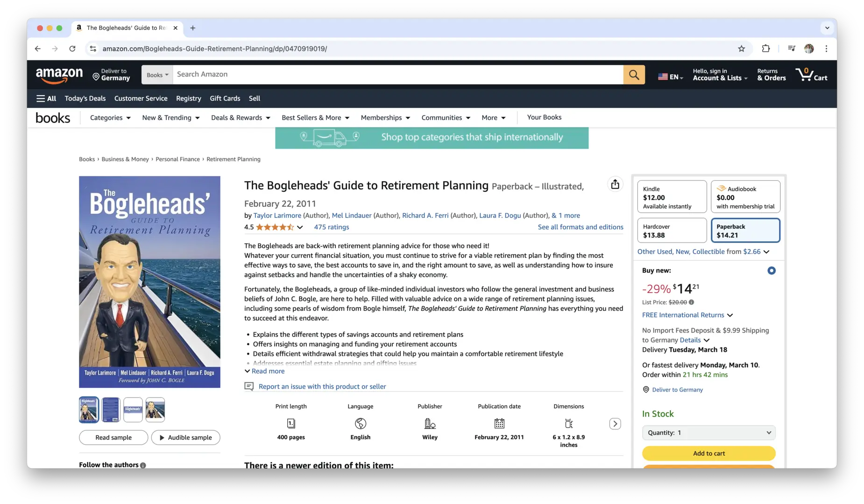864x504 pixels.
Task: Click the main book cover image
Action: 149,282
